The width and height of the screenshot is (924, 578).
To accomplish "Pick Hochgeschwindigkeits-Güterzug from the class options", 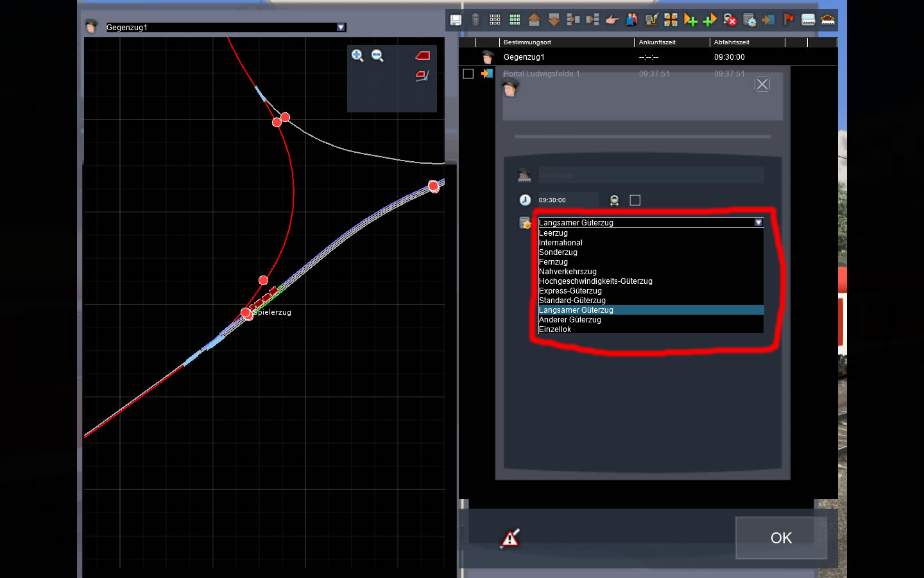I will pos(651,281).
